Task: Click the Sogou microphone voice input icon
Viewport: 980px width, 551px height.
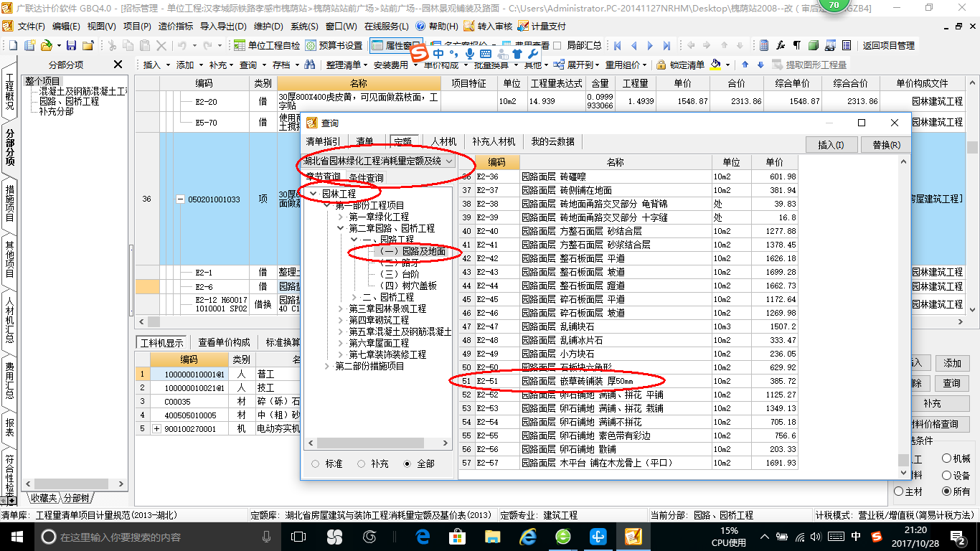Action: pyautogui.click(x=470, y=54)
